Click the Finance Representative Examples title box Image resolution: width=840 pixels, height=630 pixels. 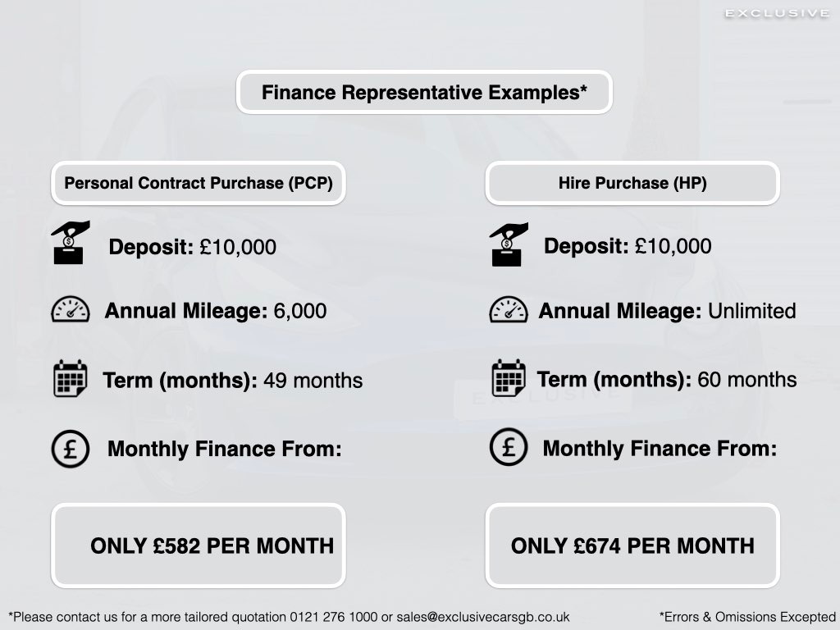point(424,92)
